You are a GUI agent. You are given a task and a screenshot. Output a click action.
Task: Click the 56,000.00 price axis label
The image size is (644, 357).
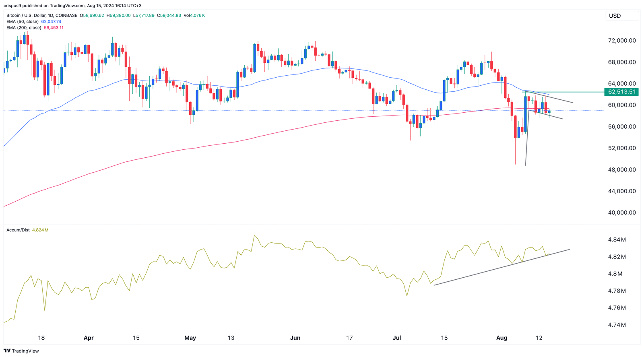click(622, 126)
